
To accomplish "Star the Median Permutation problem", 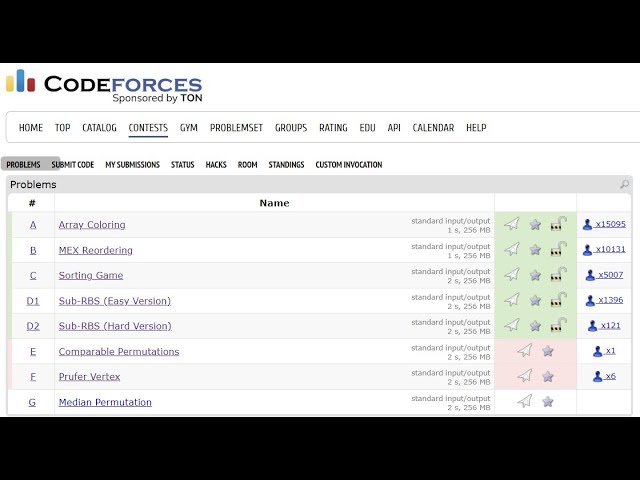I will (x=548, y=402).
